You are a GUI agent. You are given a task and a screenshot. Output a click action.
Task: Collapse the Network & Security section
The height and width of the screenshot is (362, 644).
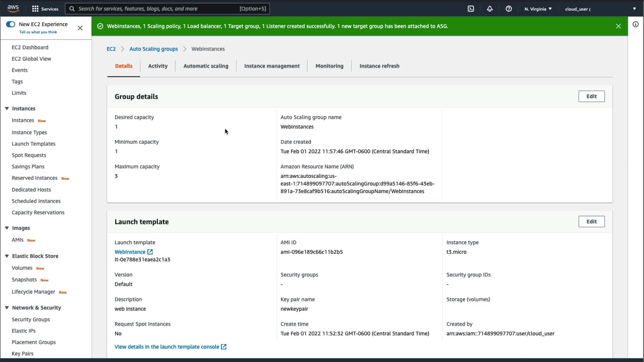7,307
